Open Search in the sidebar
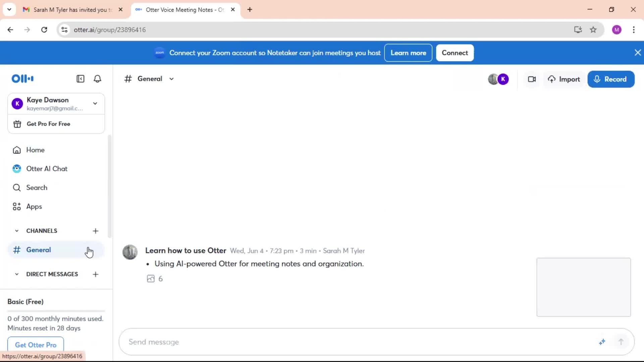The image size is (644, 362). click(37, 188)
